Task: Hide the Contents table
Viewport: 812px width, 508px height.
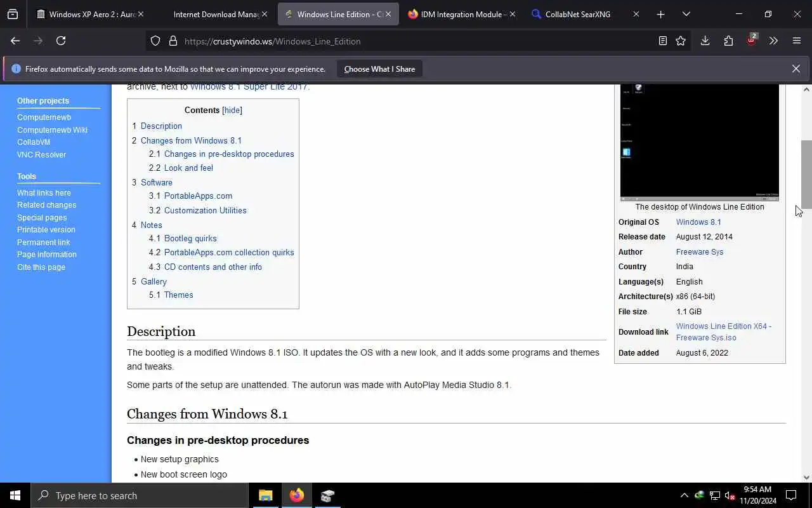Action: coord(232,110)
